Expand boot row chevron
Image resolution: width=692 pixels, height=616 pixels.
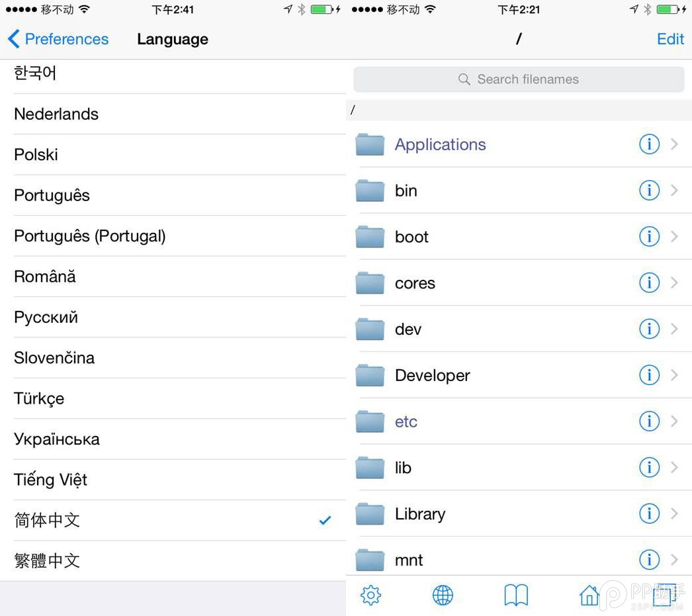pyautogui.click(x=674, y=236)
